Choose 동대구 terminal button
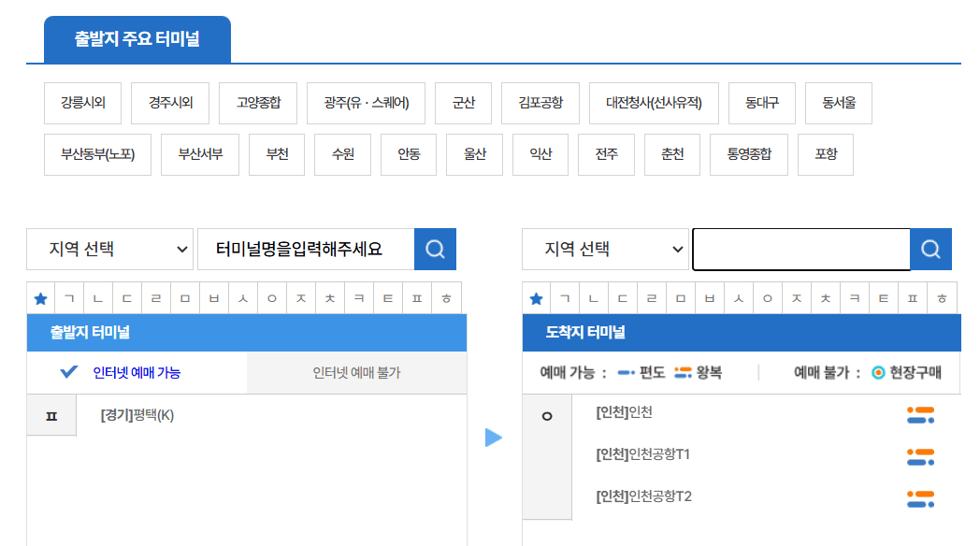Image resolution: width=980 pixels, height=546 pixels. [762, 103]
